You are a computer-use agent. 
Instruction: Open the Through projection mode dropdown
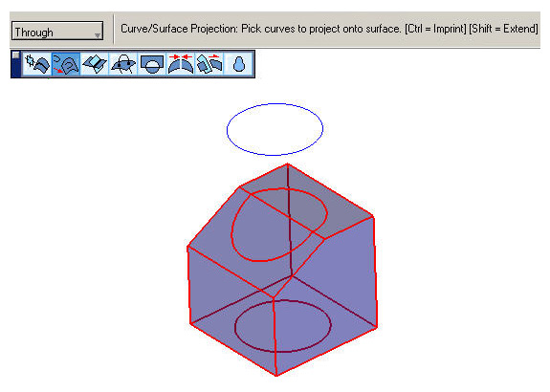click(57, 32)
